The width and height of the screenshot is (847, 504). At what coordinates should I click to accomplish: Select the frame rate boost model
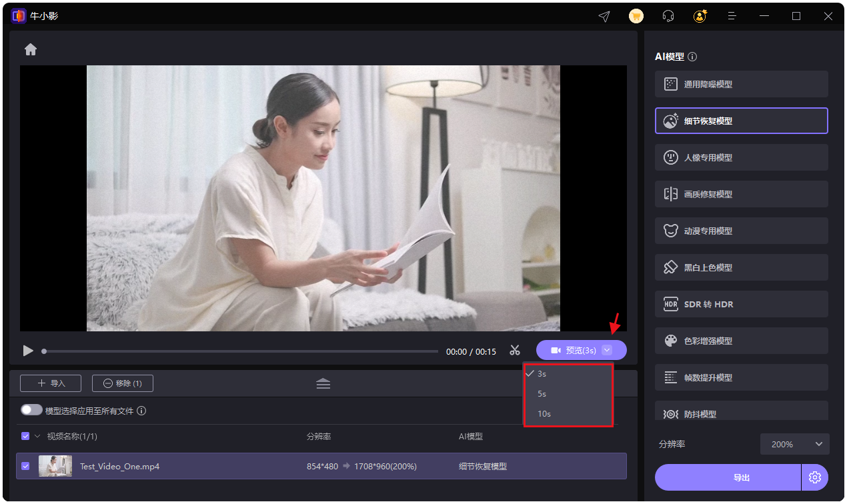[x=742, y=377]
